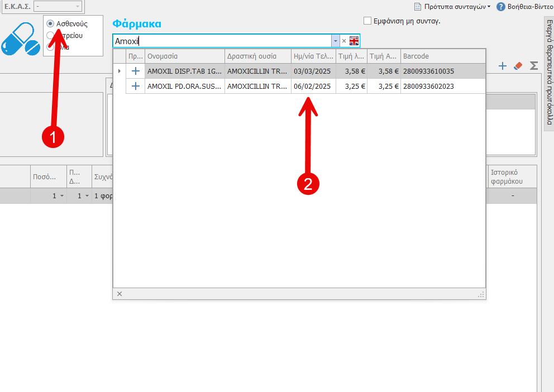This screenshot has height=392, width=554.
Task: Select the Ασθενούς radio button
Action: pos(50,24)
